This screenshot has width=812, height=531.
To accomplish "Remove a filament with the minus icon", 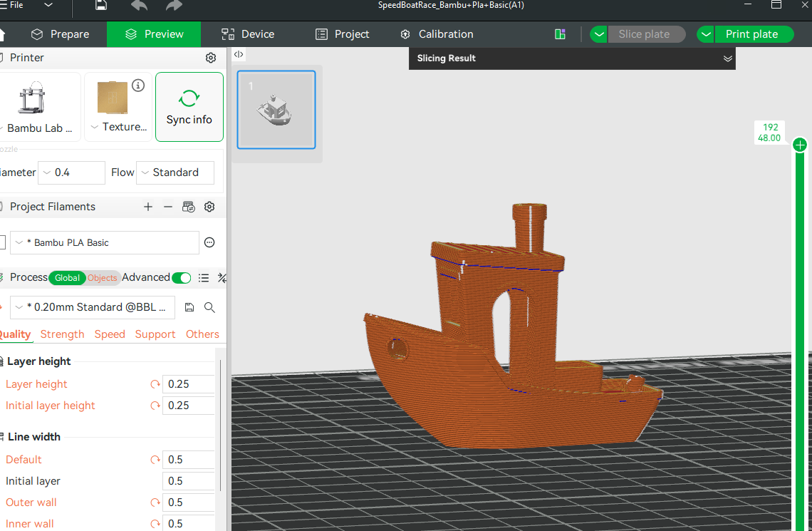I will click(168, 207).
